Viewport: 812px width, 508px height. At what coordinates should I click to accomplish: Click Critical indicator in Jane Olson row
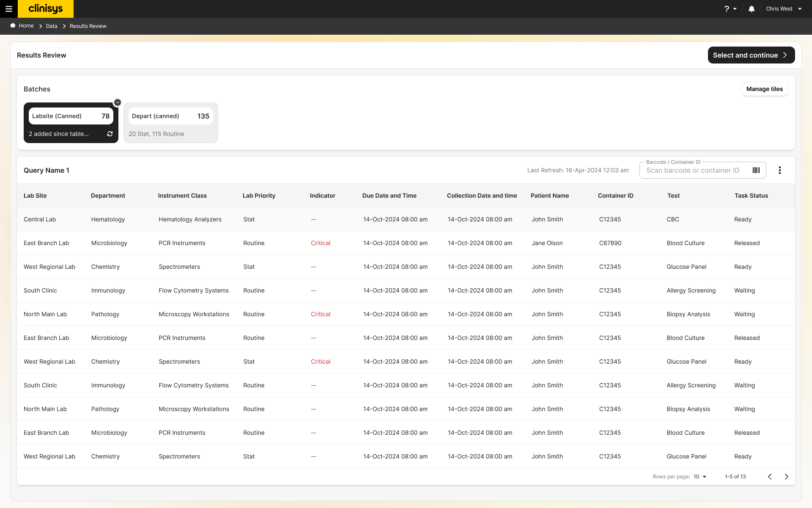coord(321,243)
